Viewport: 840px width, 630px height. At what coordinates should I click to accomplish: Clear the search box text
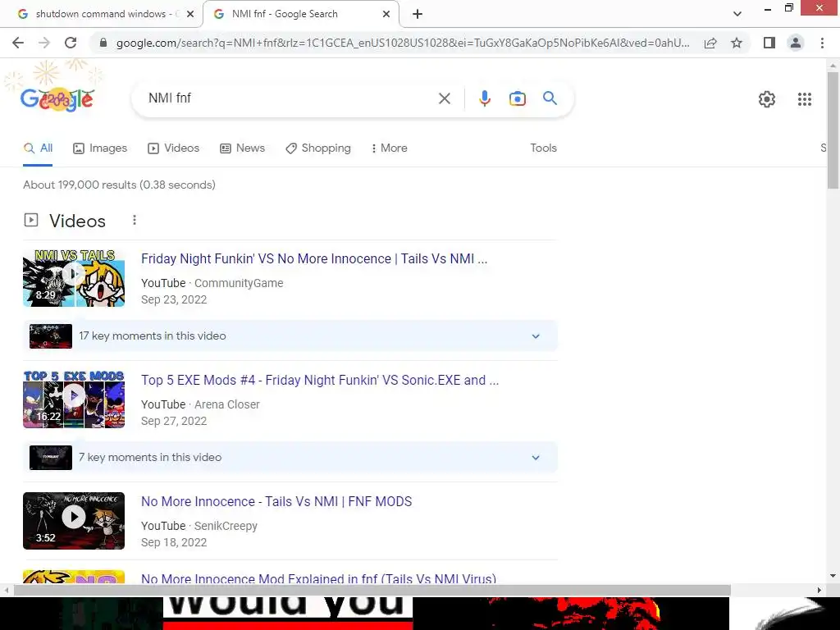coord(444,98)
